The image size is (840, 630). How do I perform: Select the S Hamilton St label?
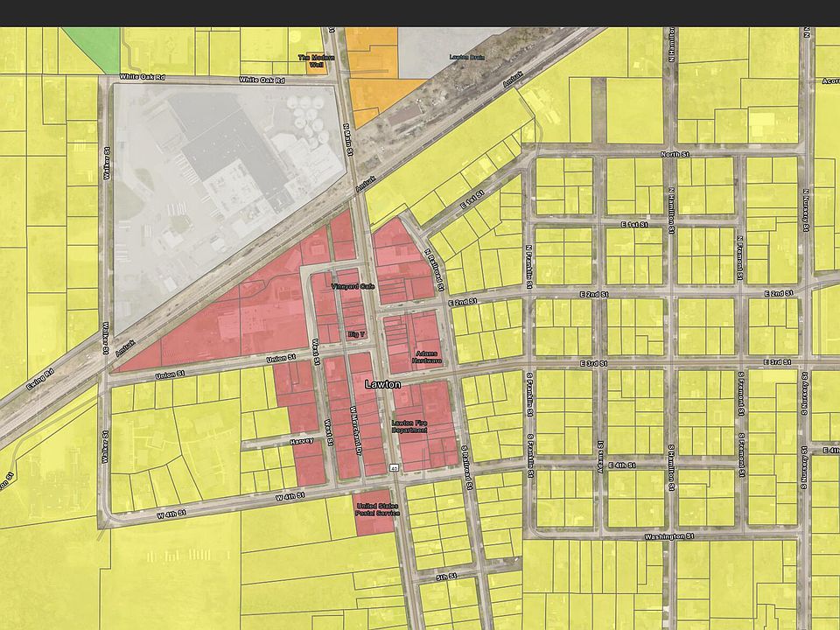[670, 467]
